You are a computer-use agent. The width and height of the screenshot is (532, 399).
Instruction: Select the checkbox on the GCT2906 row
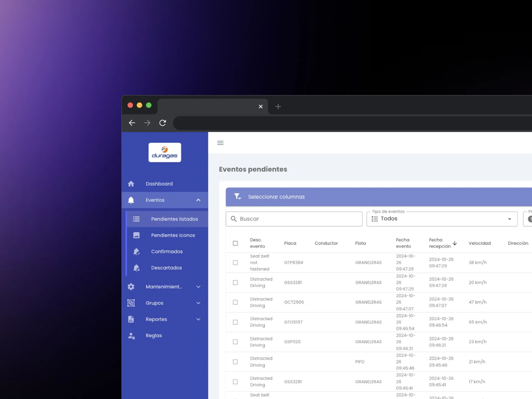coord(235,302)
